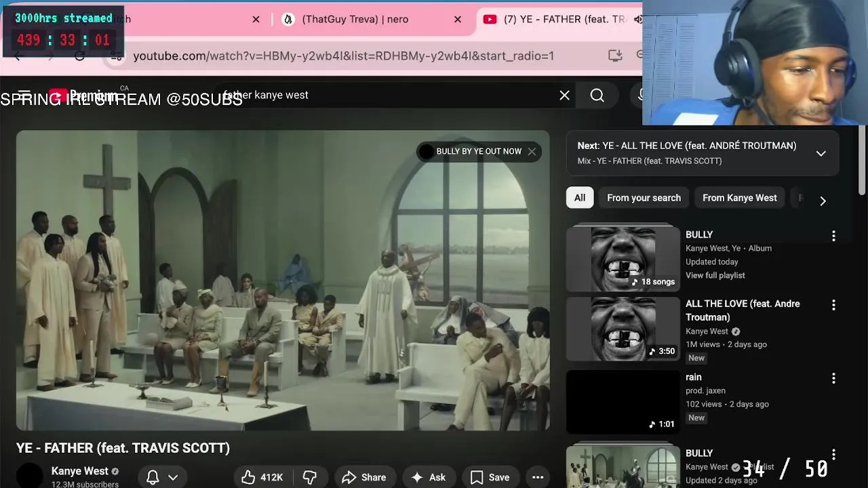Open options menu for ALL THE LOVE

click(833, 305)
